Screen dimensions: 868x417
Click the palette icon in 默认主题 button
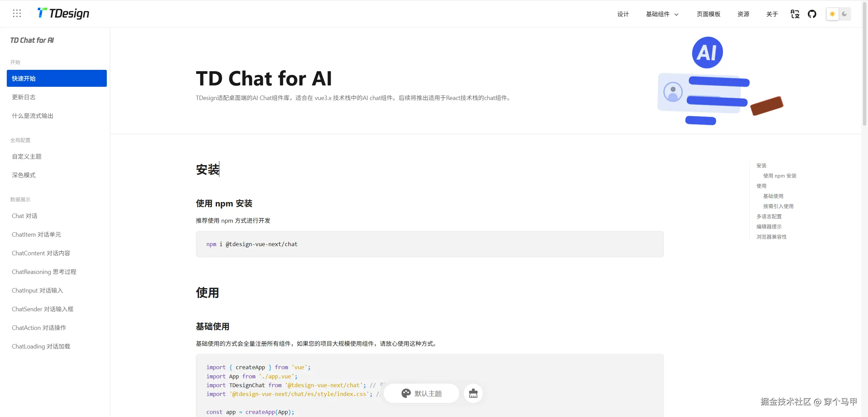pyautogui.click(x=406, y=393)
